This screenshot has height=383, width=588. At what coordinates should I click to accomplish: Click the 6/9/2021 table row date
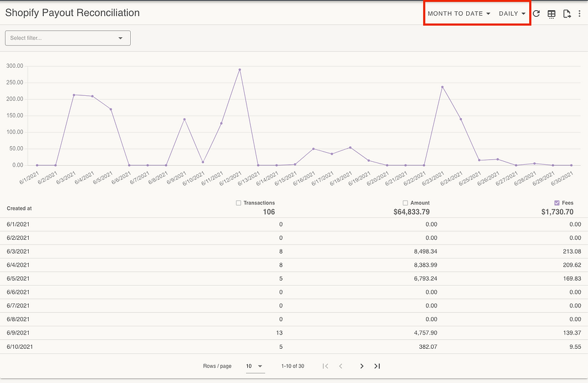(18, 333)
